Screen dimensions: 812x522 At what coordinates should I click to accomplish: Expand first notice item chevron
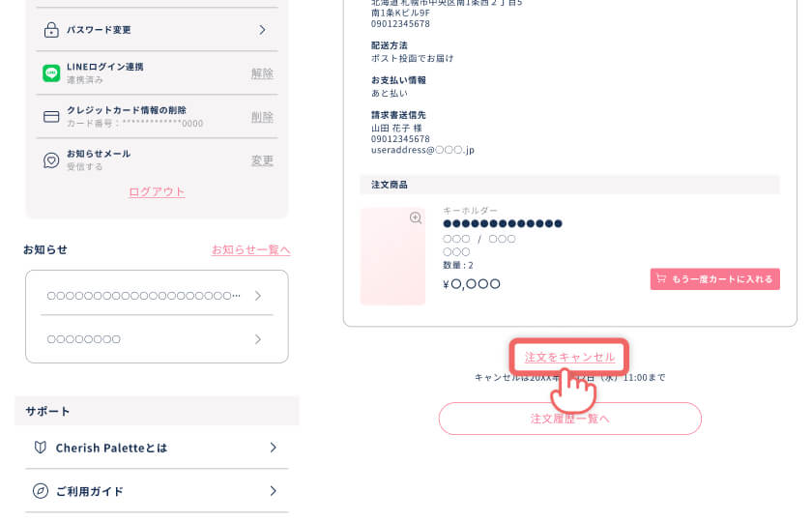click(x=258, y=296)
